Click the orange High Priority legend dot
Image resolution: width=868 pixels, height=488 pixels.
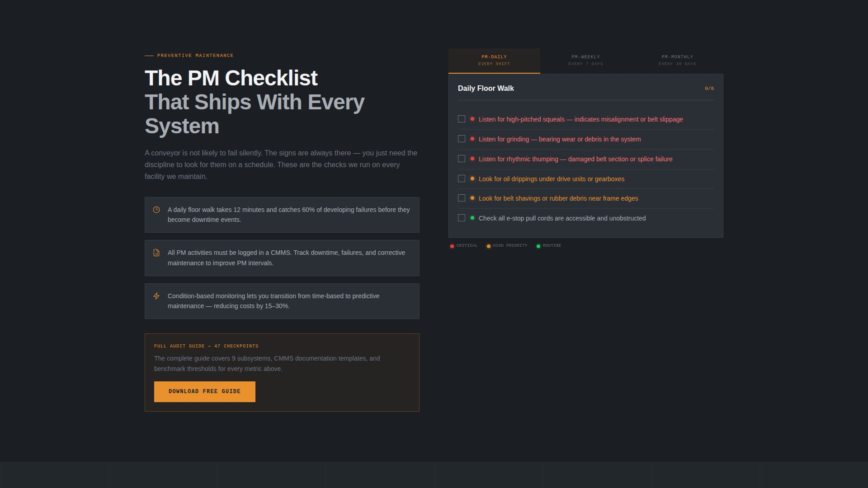[x=489, y=246]
